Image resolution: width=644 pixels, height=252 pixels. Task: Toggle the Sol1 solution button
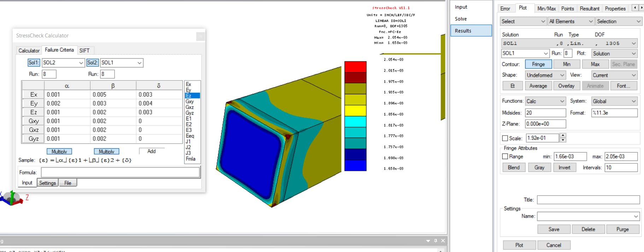34,62
